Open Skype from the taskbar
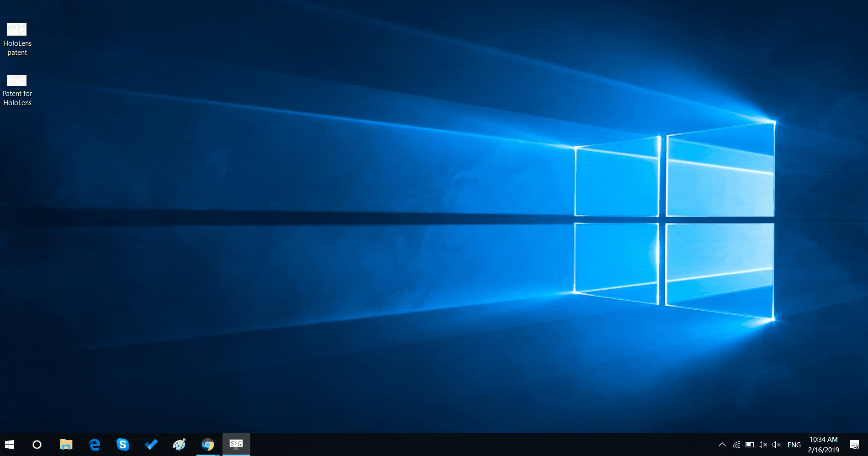This screenshot has height=456, width=868. pyautogui.click(x=123, y=445)
